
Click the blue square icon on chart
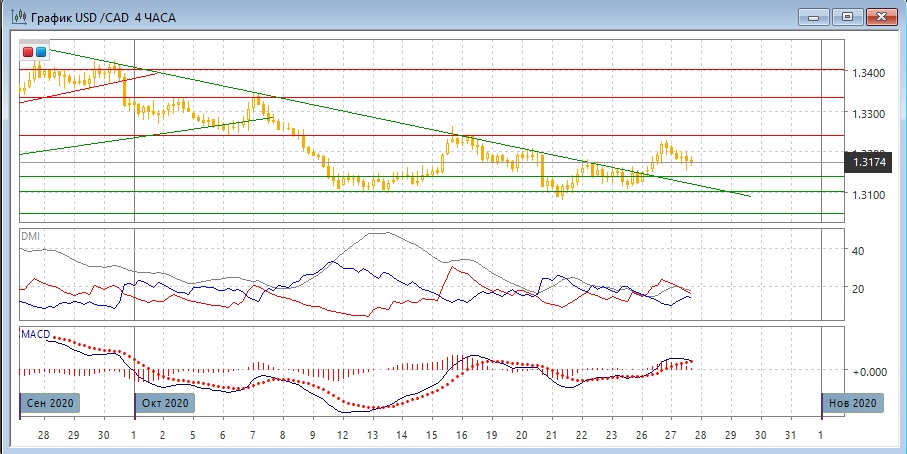(40, 51)
